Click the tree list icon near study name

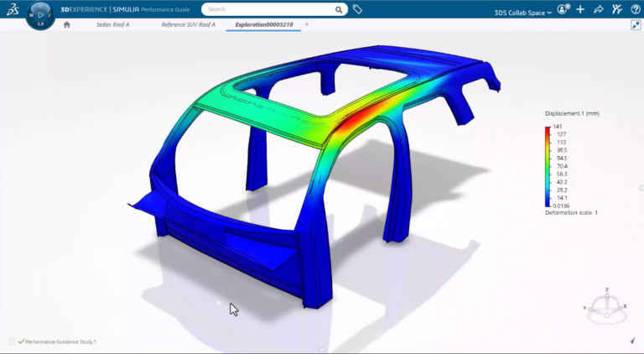(x=12, y=341)
